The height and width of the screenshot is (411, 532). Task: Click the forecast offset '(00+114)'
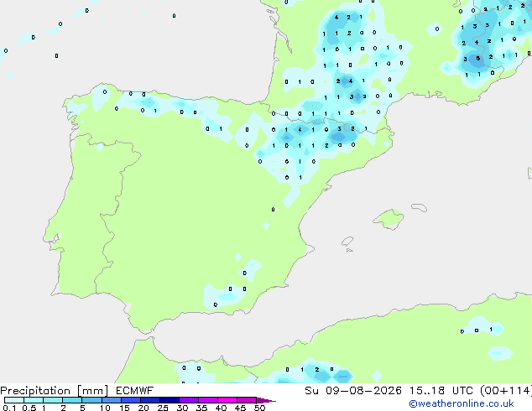coord(506,391)
